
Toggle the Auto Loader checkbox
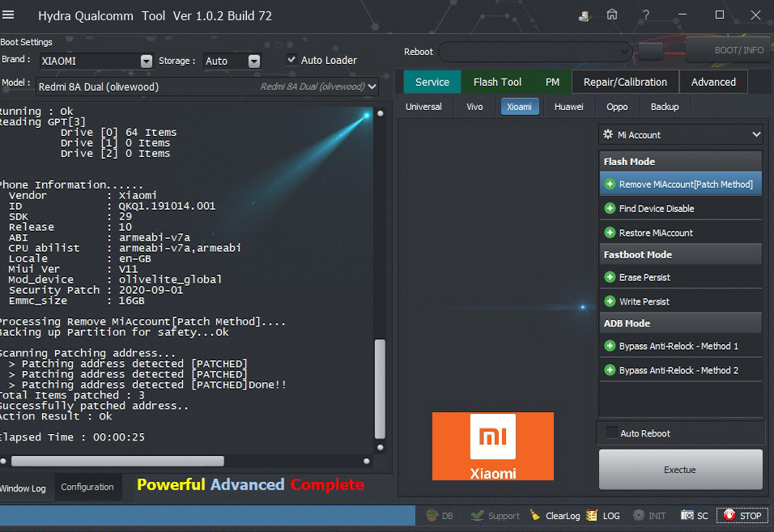(291, 60)
